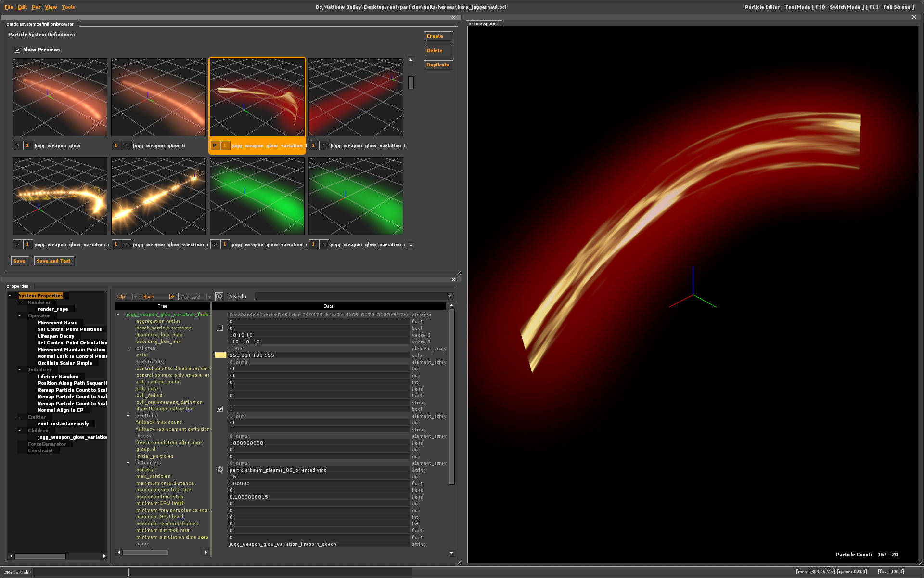This screenshot has height=578, width=924.
Task: Open the Search field dropdown arrow
Action: (x=450, y=297)
